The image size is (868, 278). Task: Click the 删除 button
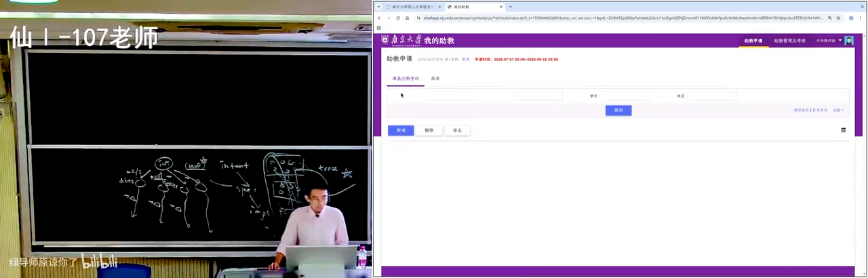429,130
